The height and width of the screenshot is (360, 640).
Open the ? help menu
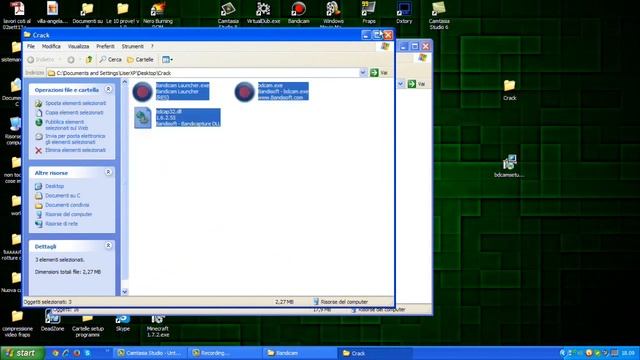[x=152, y=46]
